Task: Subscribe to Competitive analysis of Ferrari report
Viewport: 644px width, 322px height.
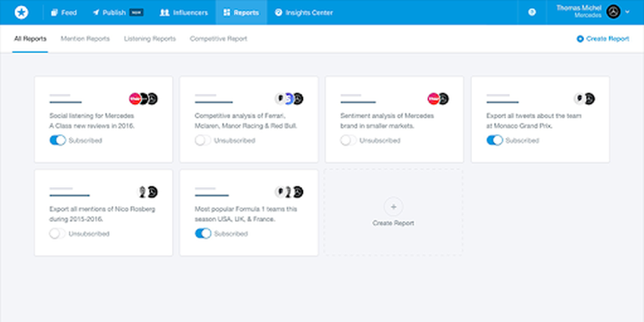Action: coord(203,140)
